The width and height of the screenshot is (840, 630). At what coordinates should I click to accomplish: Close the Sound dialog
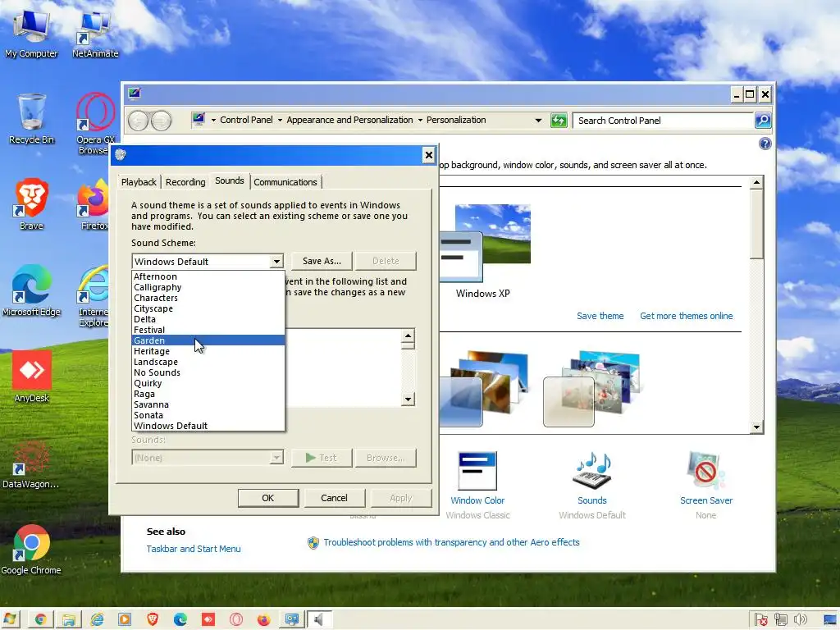[428, 155]
